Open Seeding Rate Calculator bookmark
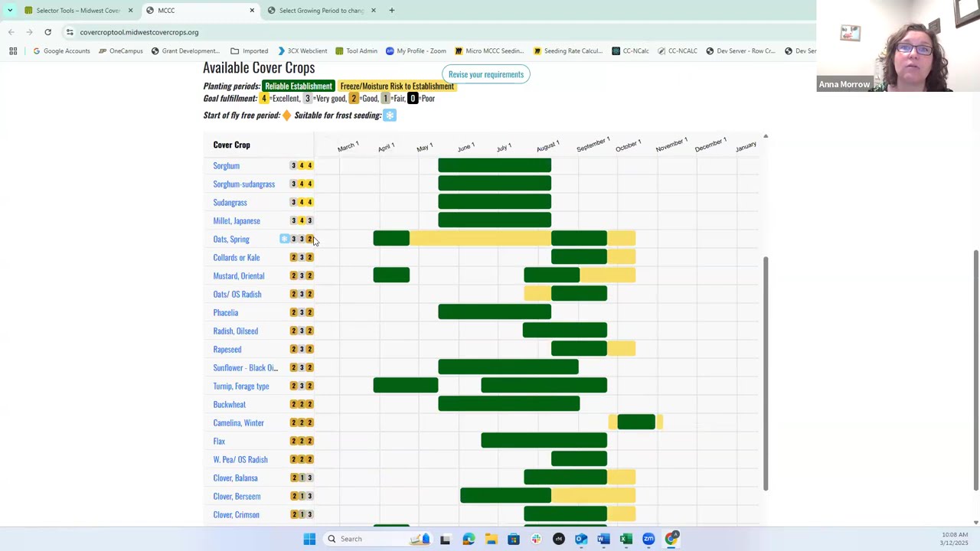This screenshot has width=980, height=551. click(x=568, y=51)
